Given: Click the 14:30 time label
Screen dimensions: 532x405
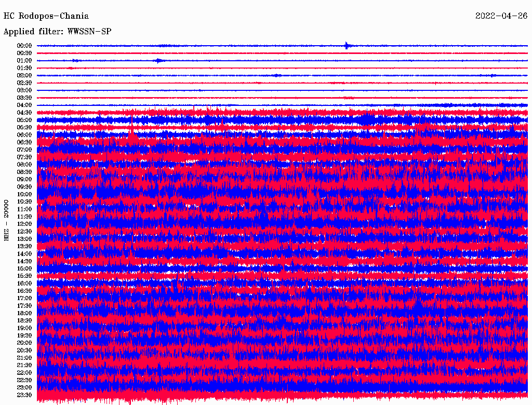Looking at the screenshot, I should click(24, 262).
